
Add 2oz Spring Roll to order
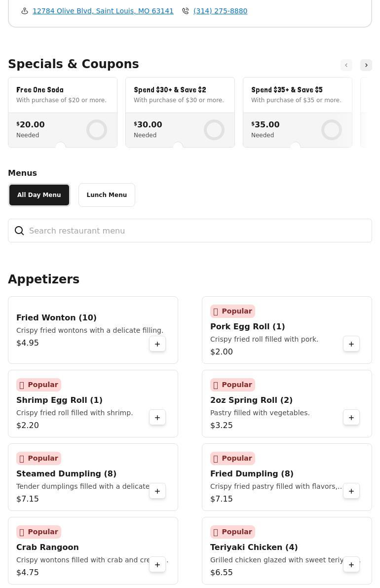click(x=351, y=418)
